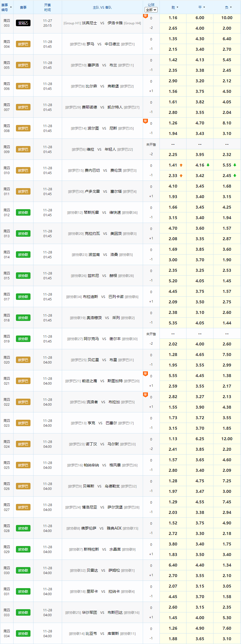Click the green down arrow beside 5.55
This screenshot has width=241, height=644.
235,165
